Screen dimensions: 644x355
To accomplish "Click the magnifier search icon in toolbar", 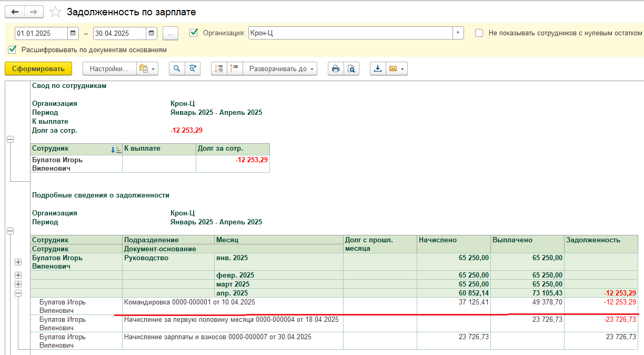I will 177,68.
